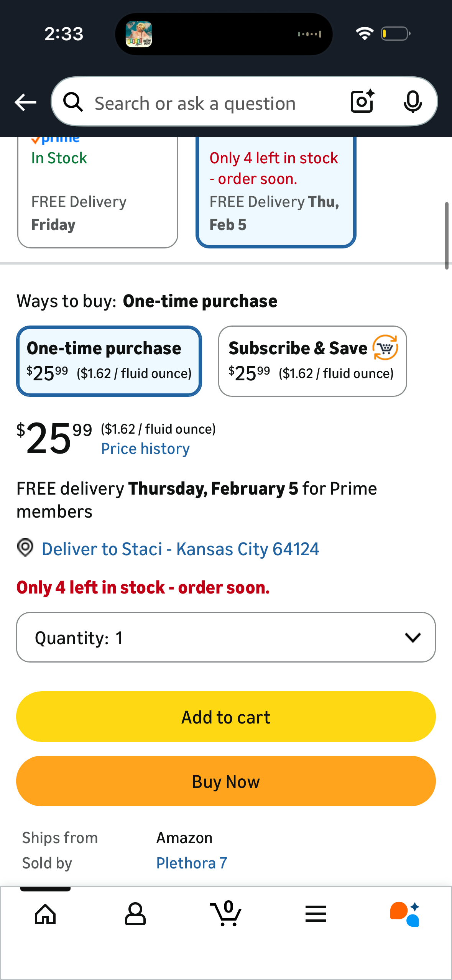Screen dimensions: 452x980
Task: Click the Quantity dropdown chevron arrow
Action: pyautogui.click(x=413, y=637)
